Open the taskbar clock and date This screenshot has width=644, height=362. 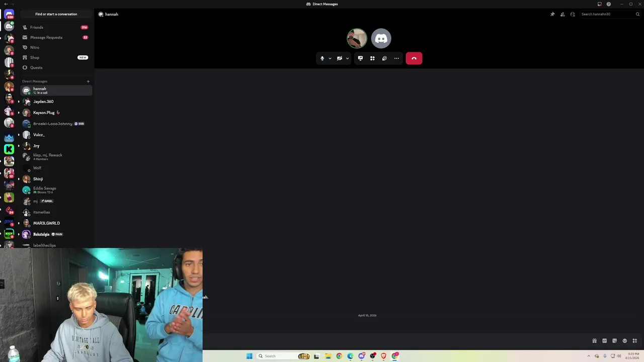632,356
